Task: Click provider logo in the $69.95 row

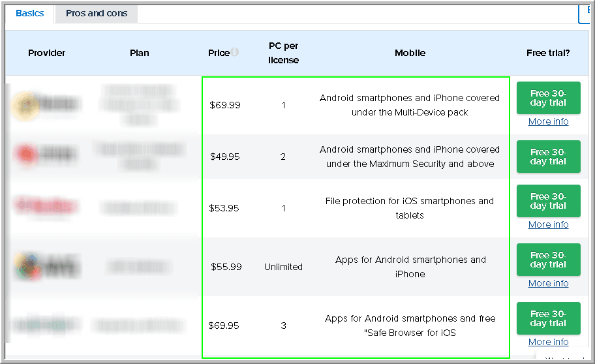Action: (x=46, y=324)
